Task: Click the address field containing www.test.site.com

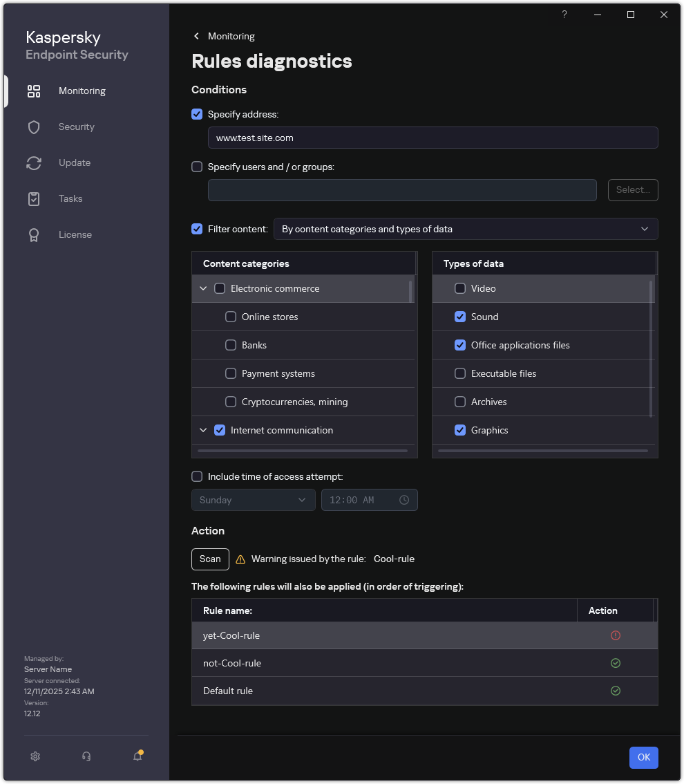Action: pyautogui.click(x=433, y=138)
